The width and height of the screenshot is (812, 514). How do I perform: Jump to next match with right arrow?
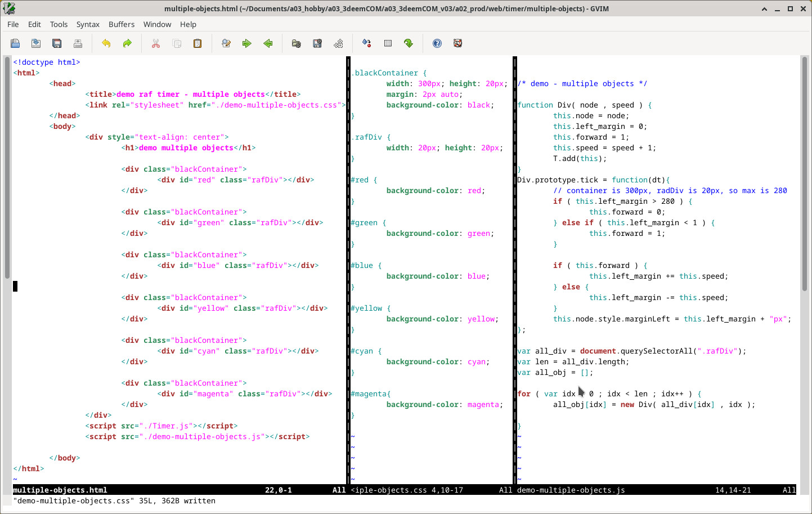click(247, 43)
